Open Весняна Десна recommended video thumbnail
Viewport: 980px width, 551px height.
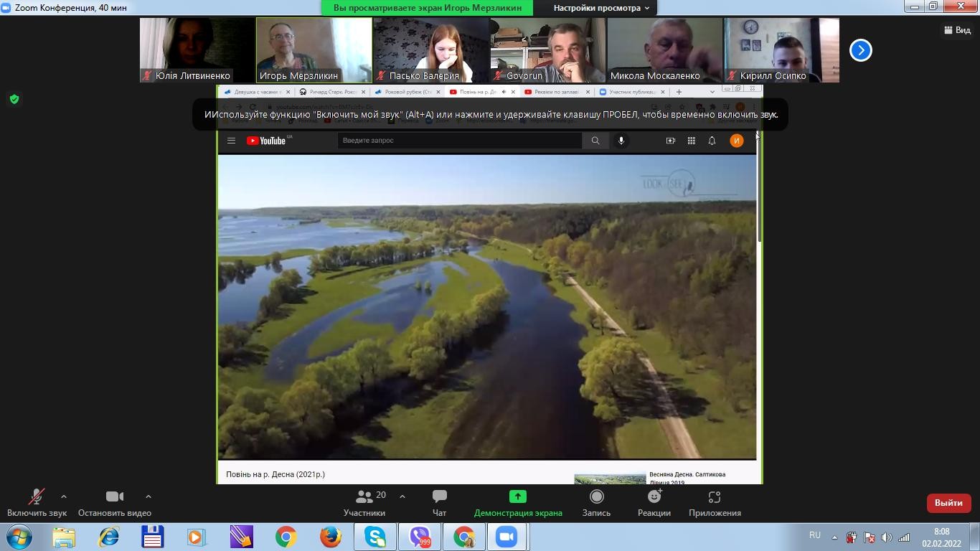pos(610,479)
